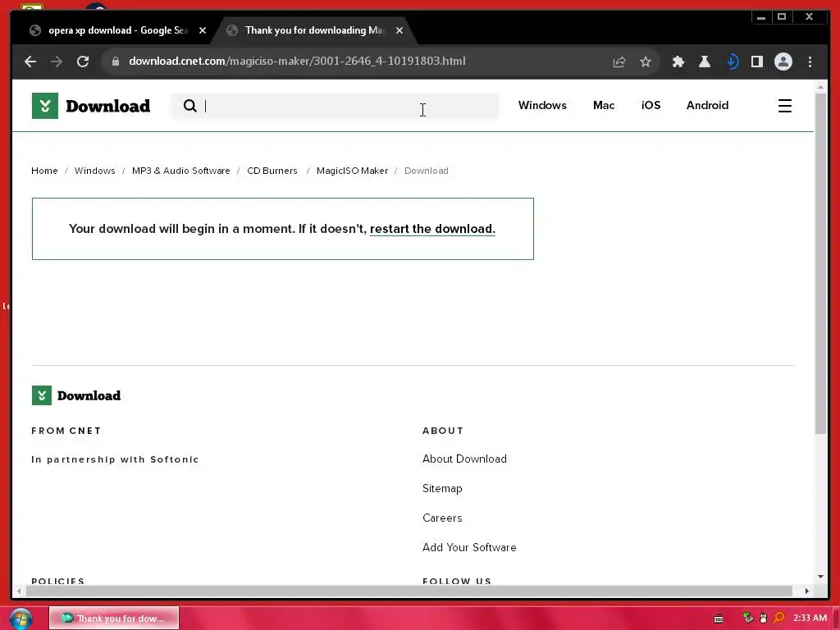The width and height of the screenshot is (840, 630).
Task: Open 'CD Burners' breadcrumb
Action: click(x=272, y=171)
